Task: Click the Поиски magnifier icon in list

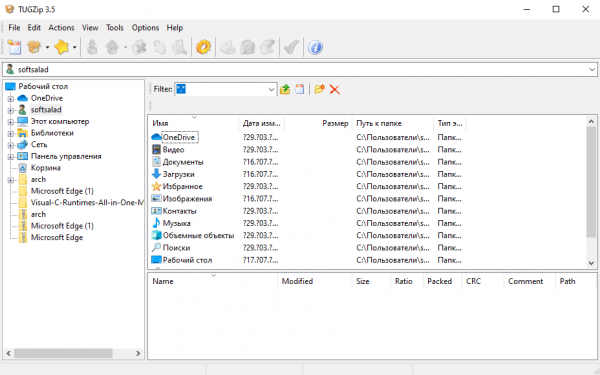Action: click(157, 248)
